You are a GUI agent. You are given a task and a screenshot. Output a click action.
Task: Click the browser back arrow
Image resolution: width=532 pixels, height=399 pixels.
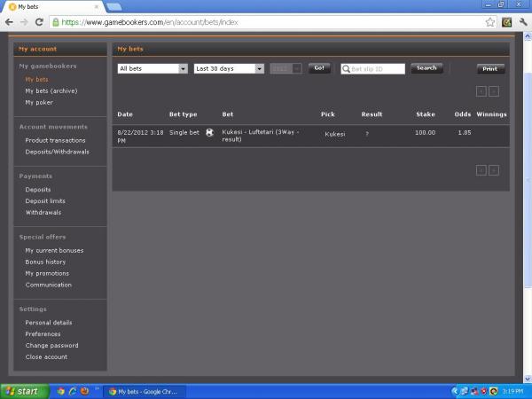click(x=10, y=21)
